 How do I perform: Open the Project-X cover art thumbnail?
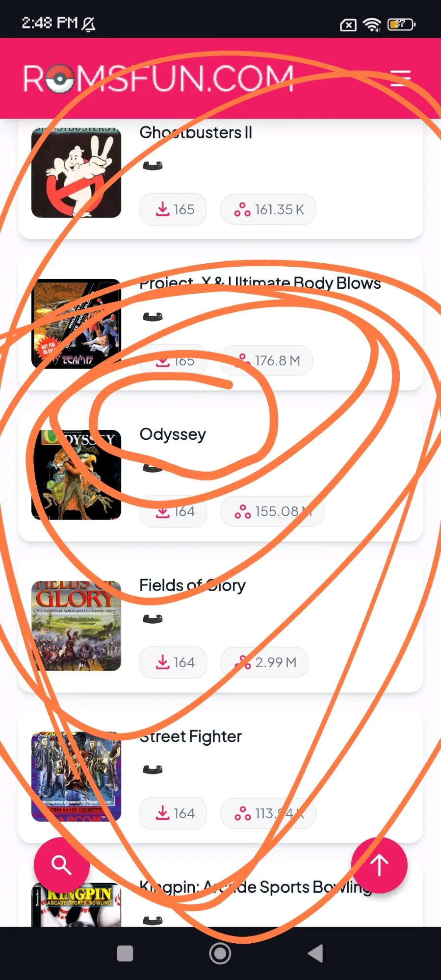(76, 324)
